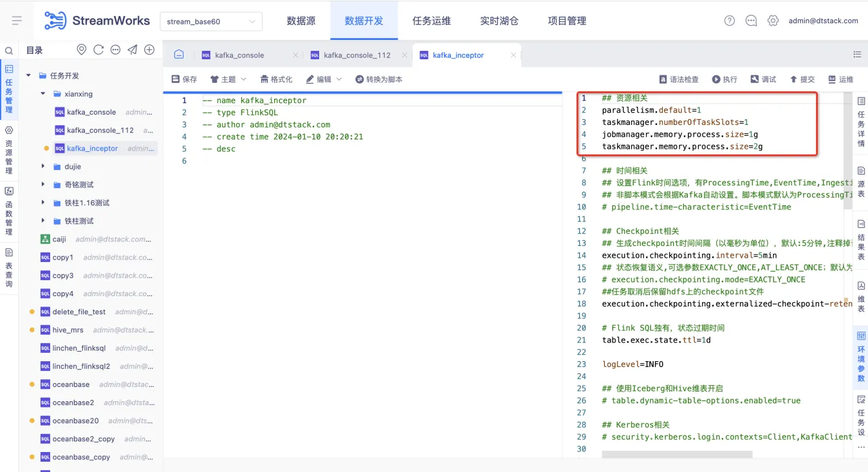868x472 pixels.
Task: Run 语法检查 syntax check
Action: tap(679, 79)
